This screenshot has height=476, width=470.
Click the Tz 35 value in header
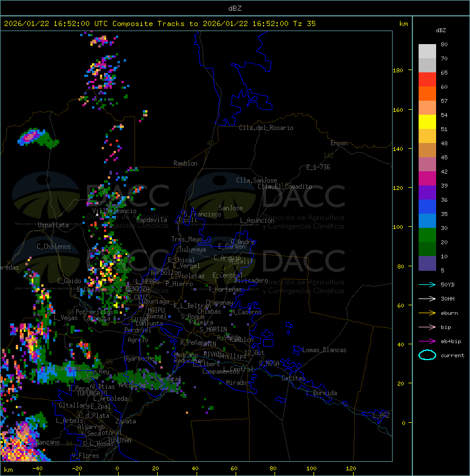[304, 24]
